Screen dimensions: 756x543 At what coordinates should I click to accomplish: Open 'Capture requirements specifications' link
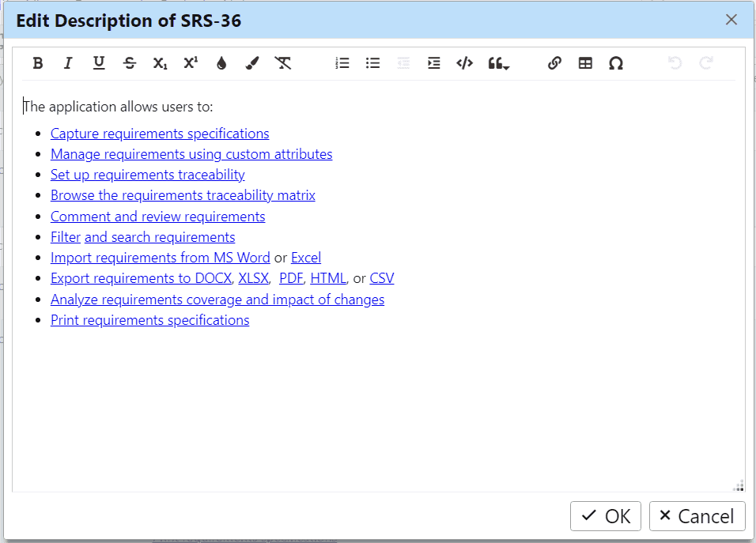pyautogui.click(x=160, y=134)
